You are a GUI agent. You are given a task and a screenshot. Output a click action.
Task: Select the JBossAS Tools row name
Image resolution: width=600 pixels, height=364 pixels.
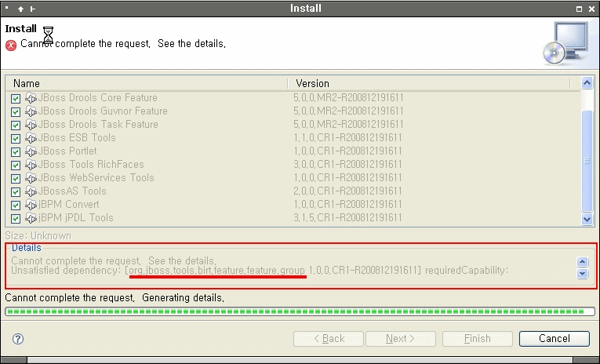[x=72, y=191]
